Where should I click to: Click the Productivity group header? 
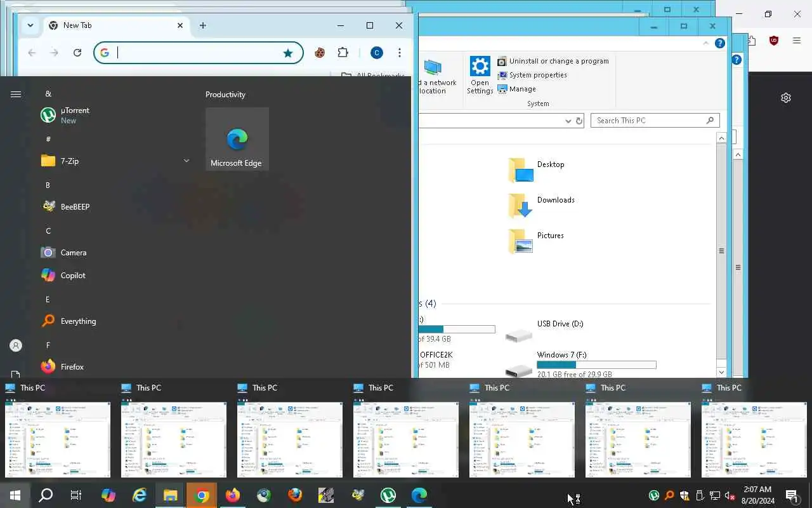(x=225, y=95)
